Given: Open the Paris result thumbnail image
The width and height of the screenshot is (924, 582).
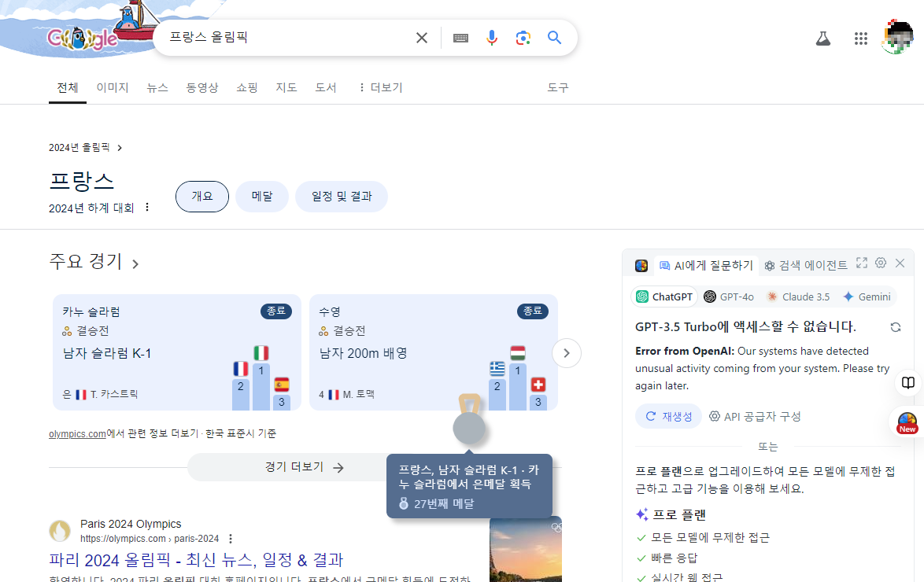Looking at the screenshot, I should click(526, 549).
